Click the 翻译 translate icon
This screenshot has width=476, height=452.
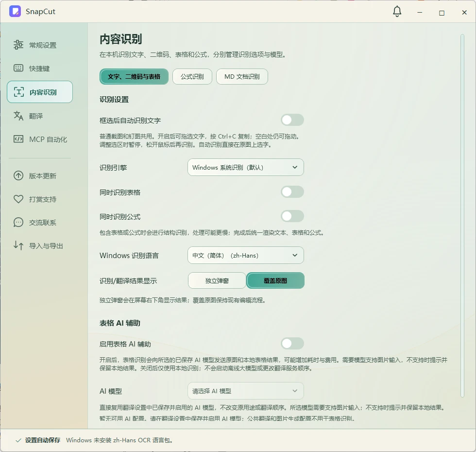coord(18,116)
